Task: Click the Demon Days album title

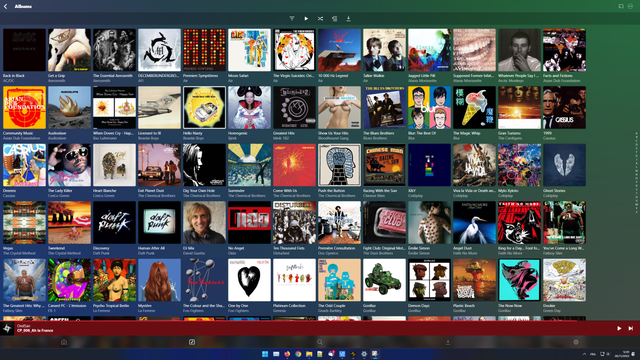Action: (x=419, y=306)
